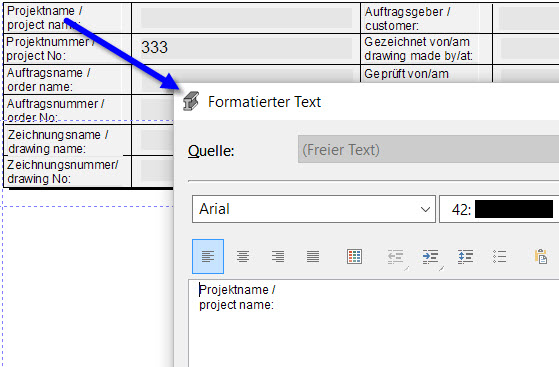The image size is (559, 367).
Task: Click the Geprüft von/am label
Action: pos(406,74)
